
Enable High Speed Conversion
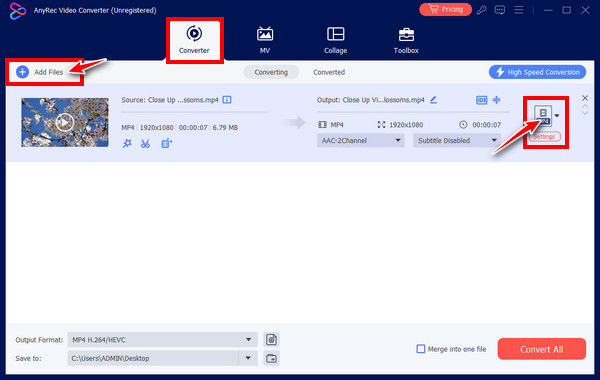tap(537, 72)
